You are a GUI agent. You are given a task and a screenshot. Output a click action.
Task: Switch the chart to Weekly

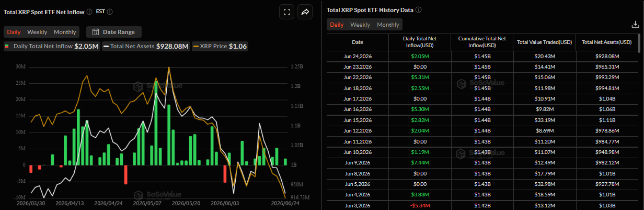(x=37, y=32)
